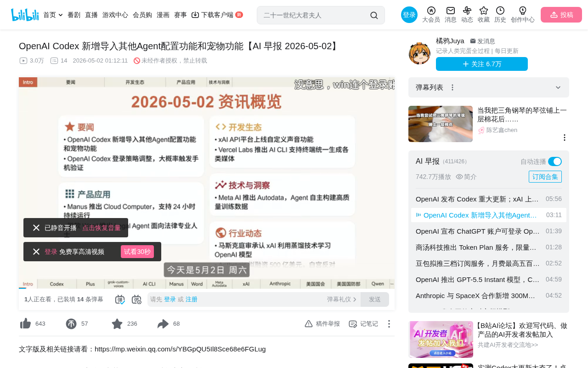
Task: Close the login HD video prompt
Action: tap(36, 252)
